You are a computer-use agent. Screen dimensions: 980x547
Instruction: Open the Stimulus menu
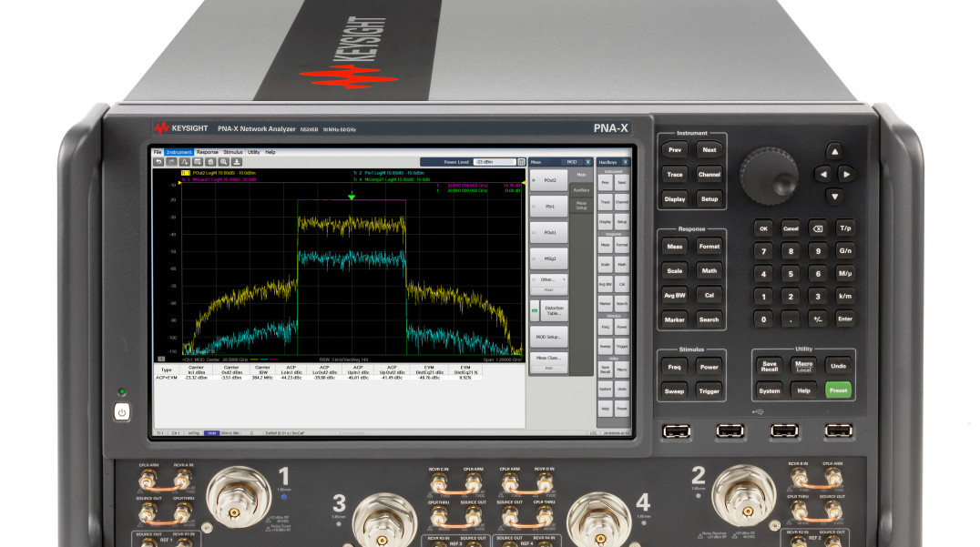pyautogui.click(x=233, y=152)
